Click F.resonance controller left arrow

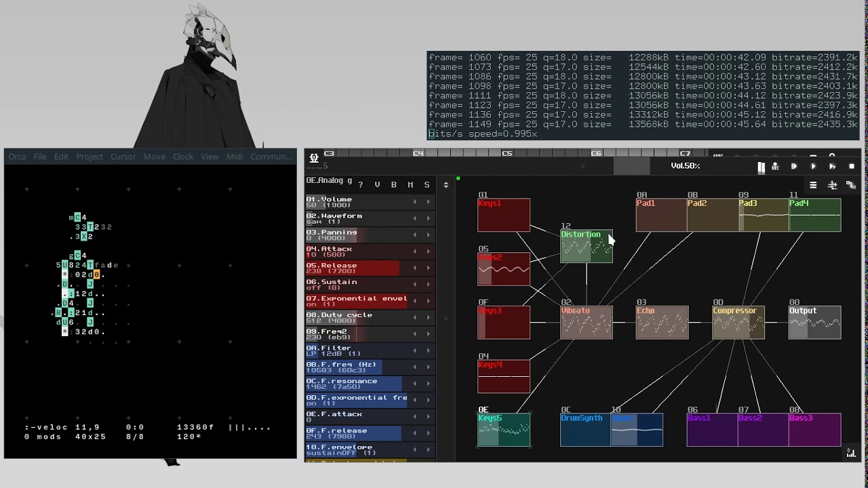414,384
